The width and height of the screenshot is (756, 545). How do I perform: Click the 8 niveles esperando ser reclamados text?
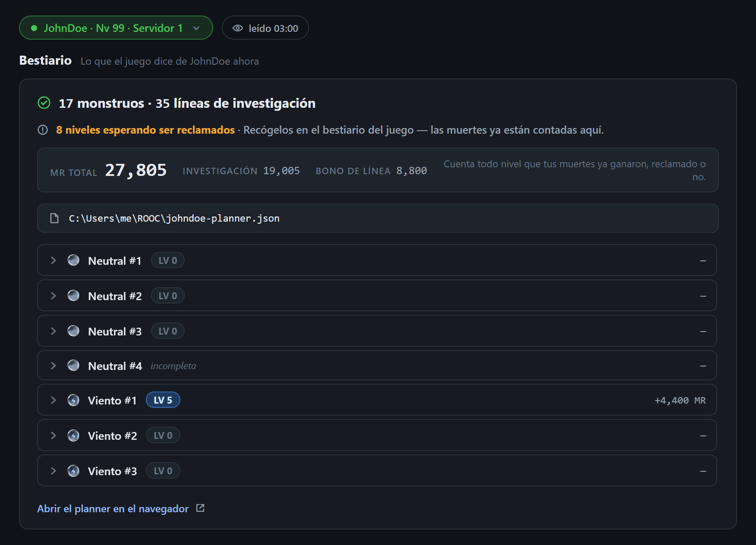145,130
